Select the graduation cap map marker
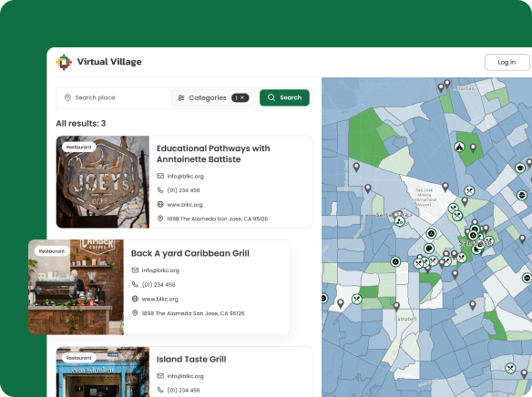532x397 pixels. pos(520,168)
